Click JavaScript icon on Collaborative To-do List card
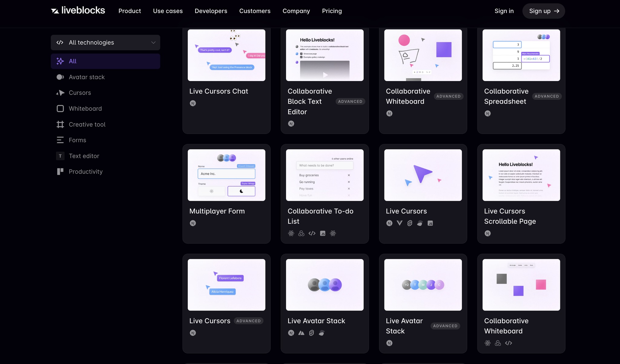 (x=323, y=233)
